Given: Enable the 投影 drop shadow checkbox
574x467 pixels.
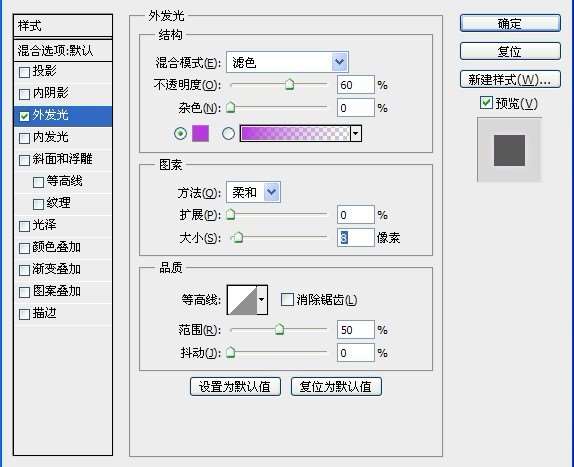Looking at the screenshot, I should click(24, 72).
